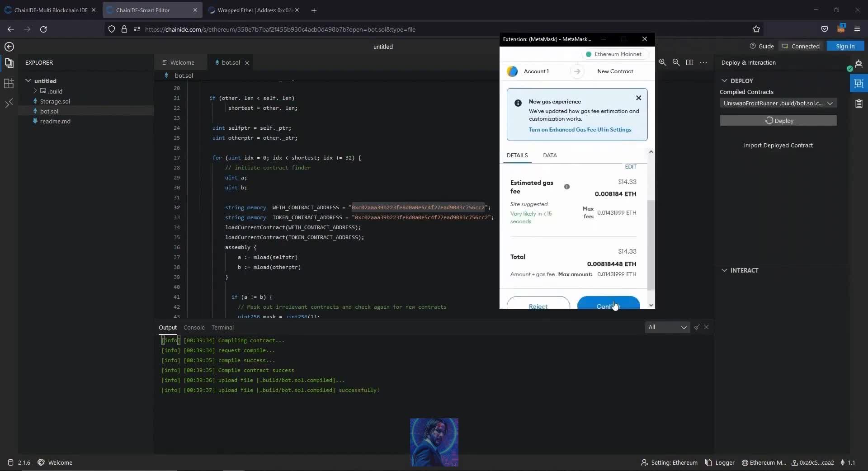This screenshot has width=868, height=471.
Task: Toggle word wrap filter icon beside output filter
Action: 696,327
